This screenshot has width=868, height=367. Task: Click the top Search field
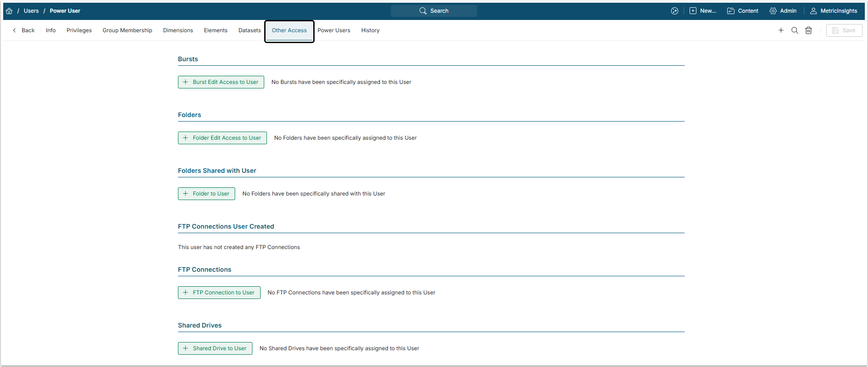pos(434,11)
